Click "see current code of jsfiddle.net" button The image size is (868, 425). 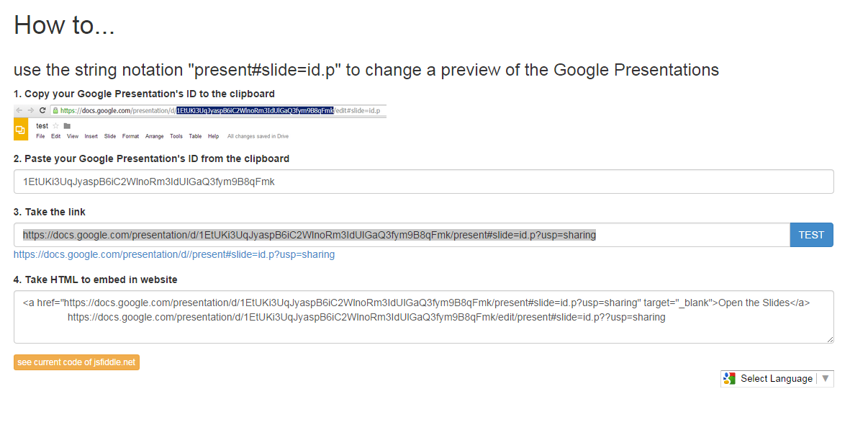(x=76, y=362)
